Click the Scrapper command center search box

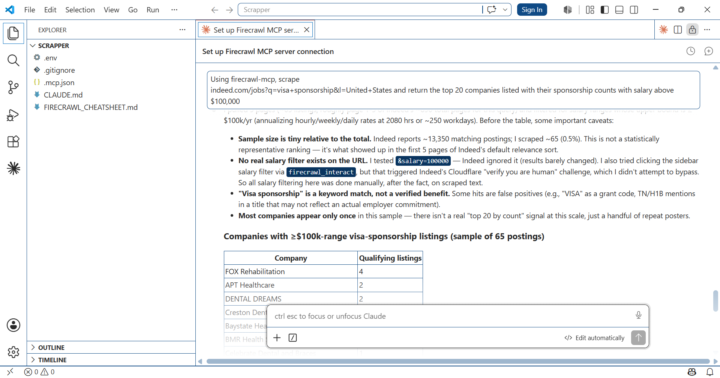point(360,10)
